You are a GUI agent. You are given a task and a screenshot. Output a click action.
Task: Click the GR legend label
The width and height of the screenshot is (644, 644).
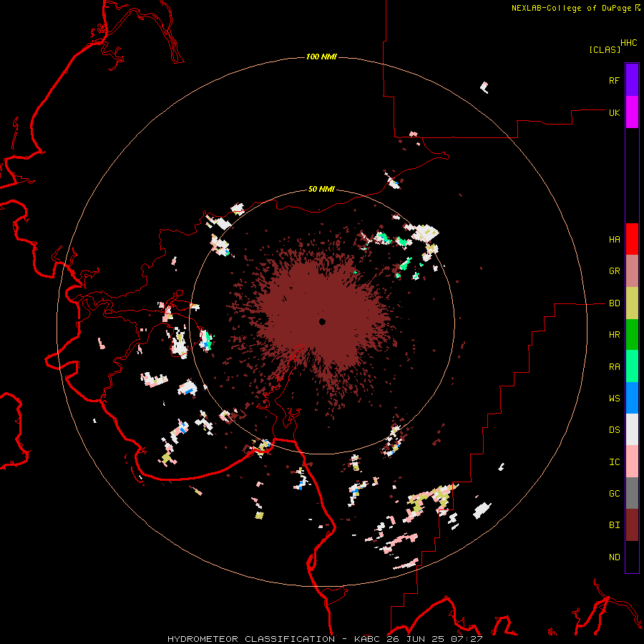[x=614, y=271]
